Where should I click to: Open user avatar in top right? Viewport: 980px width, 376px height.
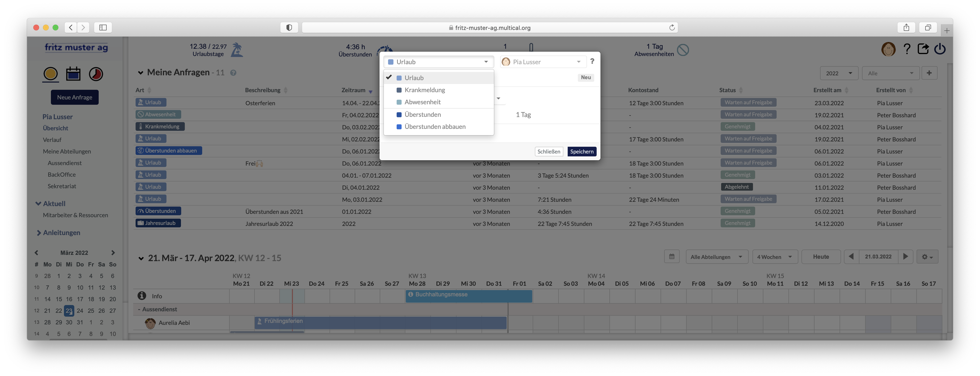click(888, 49)
